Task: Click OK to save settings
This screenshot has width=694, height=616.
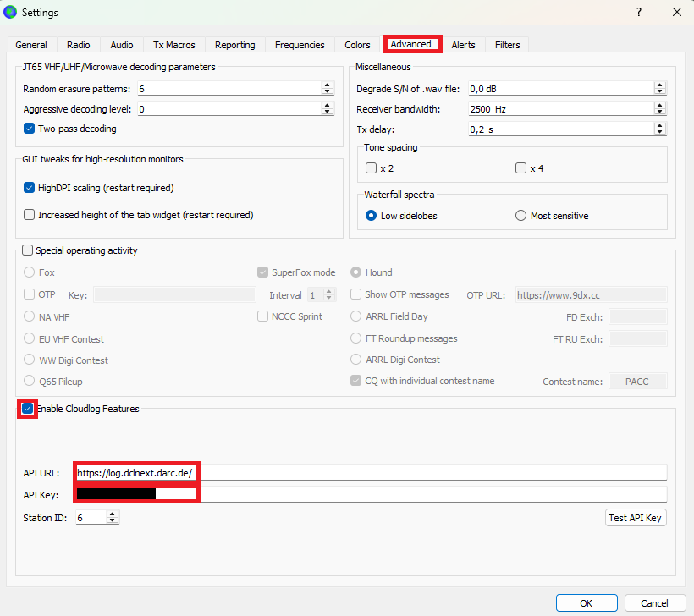Action: [x=586, y=603]
